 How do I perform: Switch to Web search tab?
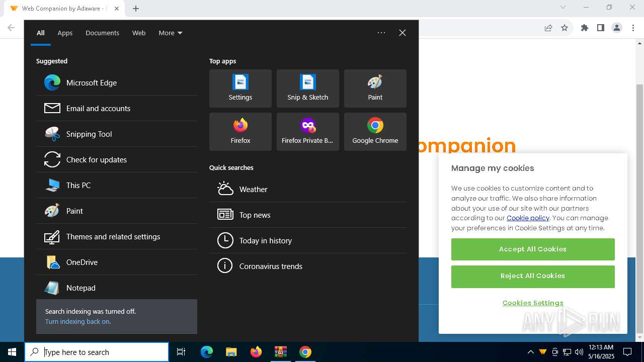pyautogui.click(x=139, y=33)
